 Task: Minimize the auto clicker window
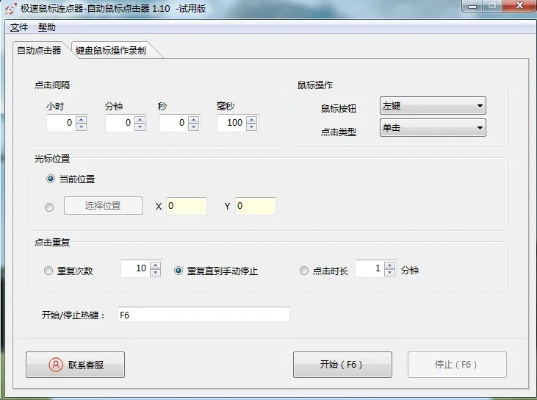(x=473, y=6)
